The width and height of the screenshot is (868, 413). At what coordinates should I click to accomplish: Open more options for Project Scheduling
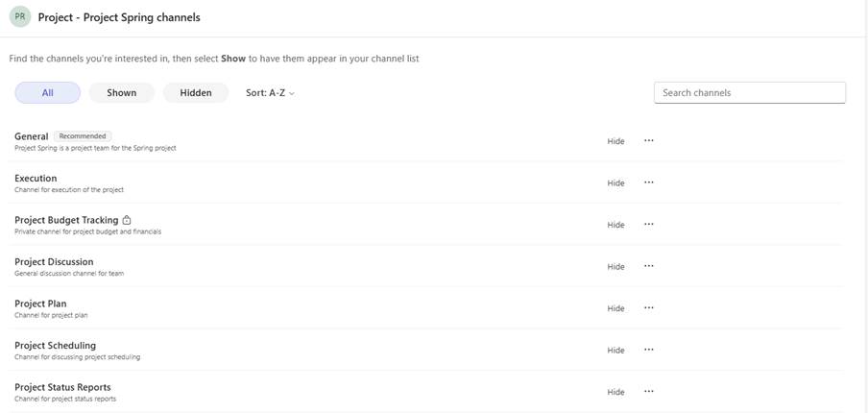[649, 350]
